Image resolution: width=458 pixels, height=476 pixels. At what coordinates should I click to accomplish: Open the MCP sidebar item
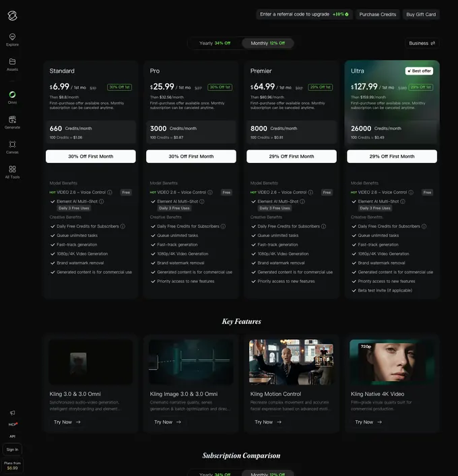coord(12,424)
